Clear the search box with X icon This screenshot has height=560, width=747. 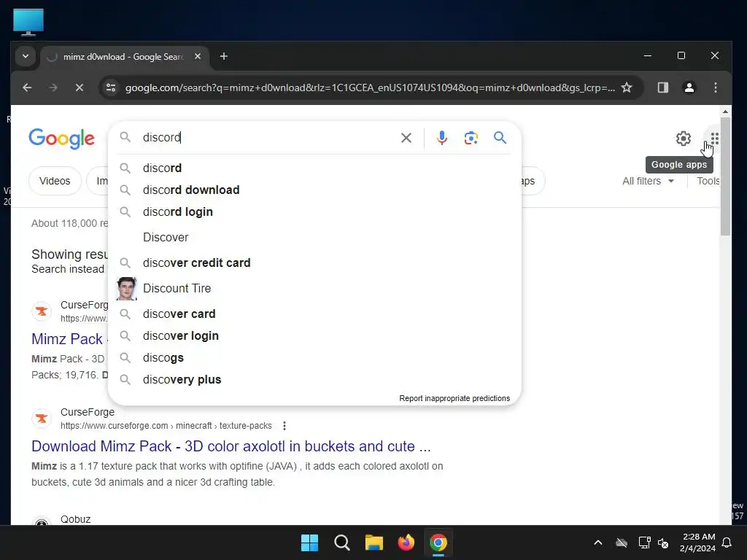tap(406, 138)
